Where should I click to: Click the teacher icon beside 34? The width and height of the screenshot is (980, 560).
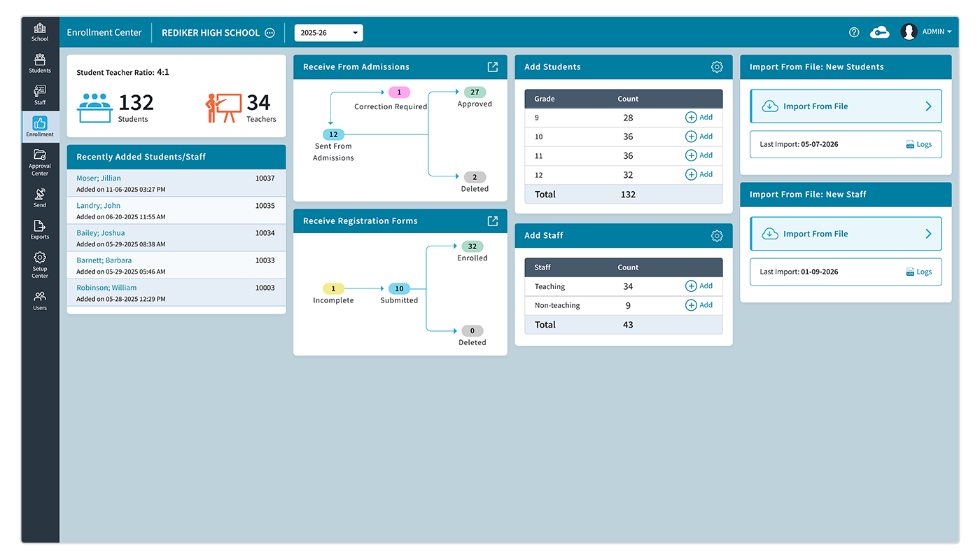point(223,108)
